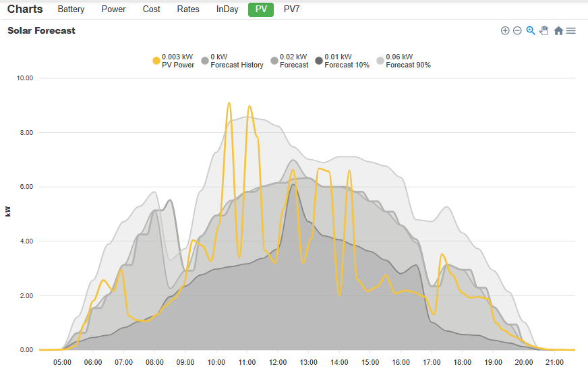The width and height of the screenshot is (588, 377).
Task: Switch to the PV7 tab
Action: [x=292, y=9]
